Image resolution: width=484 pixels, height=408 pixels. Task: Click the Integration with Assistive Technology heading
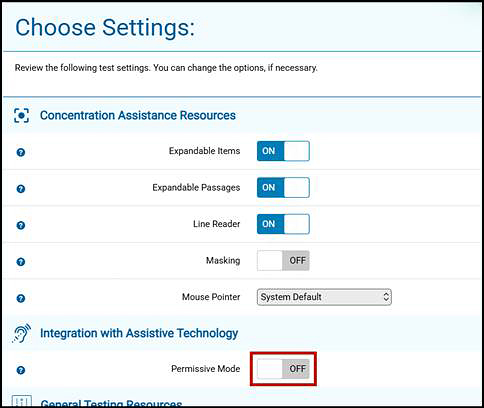point(139,333)
